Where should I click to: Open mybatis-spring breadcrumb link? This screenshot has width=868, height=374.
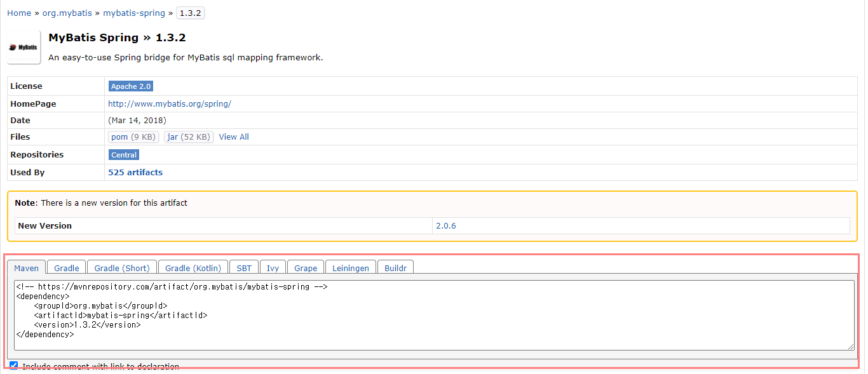(x=134, y=13)
